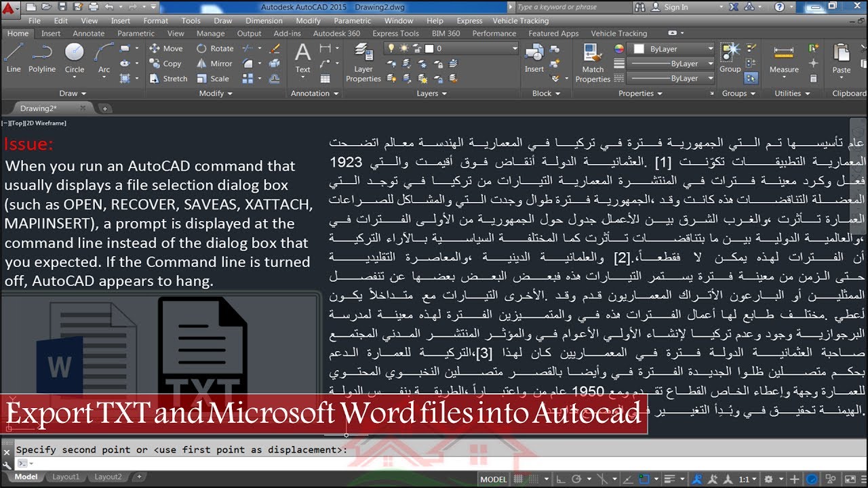This screenshot has width=868, height=488.
Task: Click the Move tool in Modify panel
Action: (166, 49)
